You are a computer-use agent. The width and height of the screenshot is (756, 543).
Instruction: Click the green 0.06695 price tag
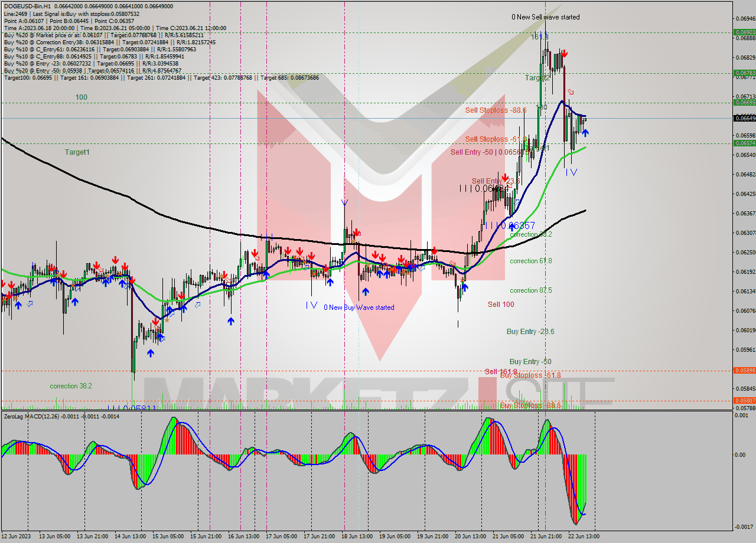(x=744, y=103)
